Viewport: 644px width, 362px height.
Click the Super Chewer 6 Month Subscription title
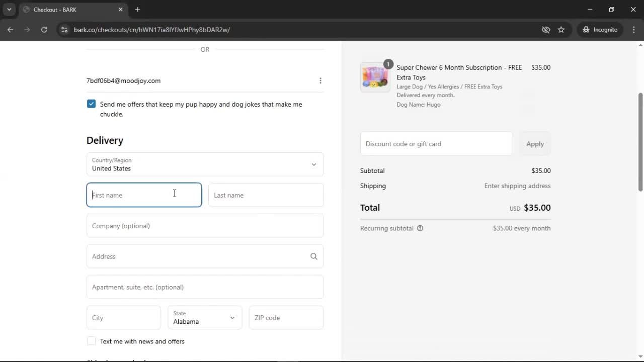(459, 72)
